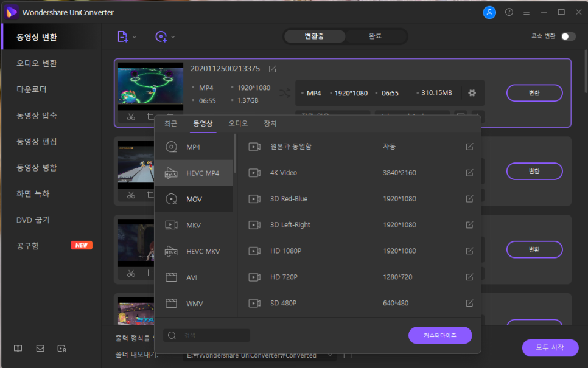Open the hamburger menu icon
Screen dimensions: 588x368
pyautogui.click(x=527, y=12)
